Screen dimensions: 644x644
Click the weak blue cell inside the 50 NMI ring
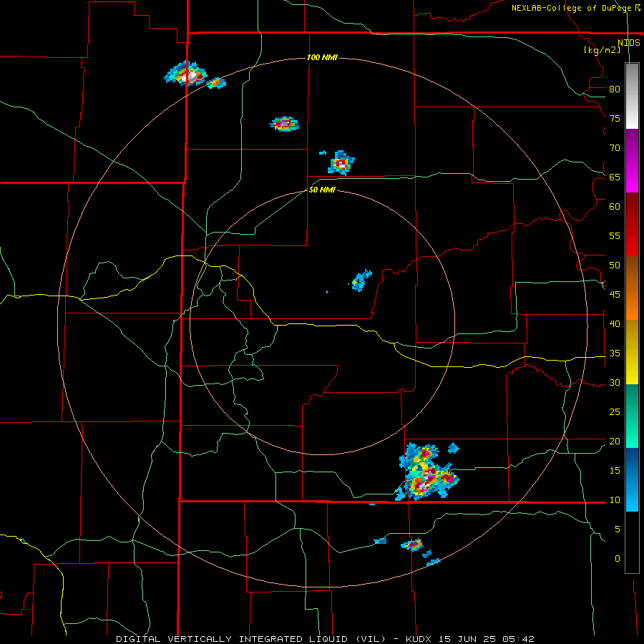coord(361,280)
